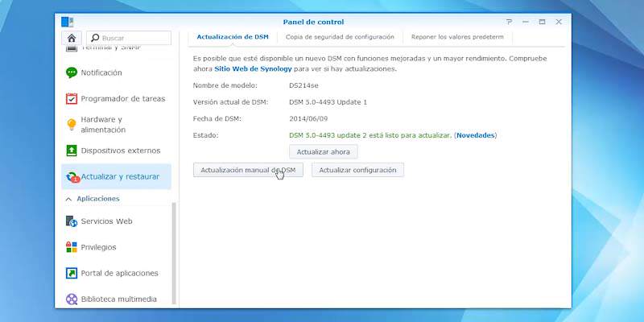The height and width of the screenshot is (322, 644).
Task: Open the Hardware y alimentación bulb icon
Action: 72,125
